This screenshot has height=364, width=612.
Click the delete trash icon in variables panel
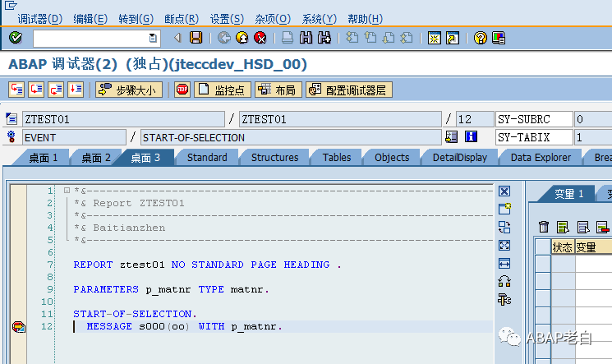click(x=544, y=227)
